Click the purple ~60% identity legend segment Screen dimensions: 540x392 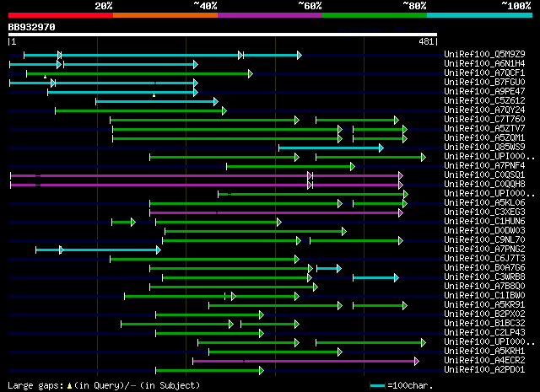270,15
